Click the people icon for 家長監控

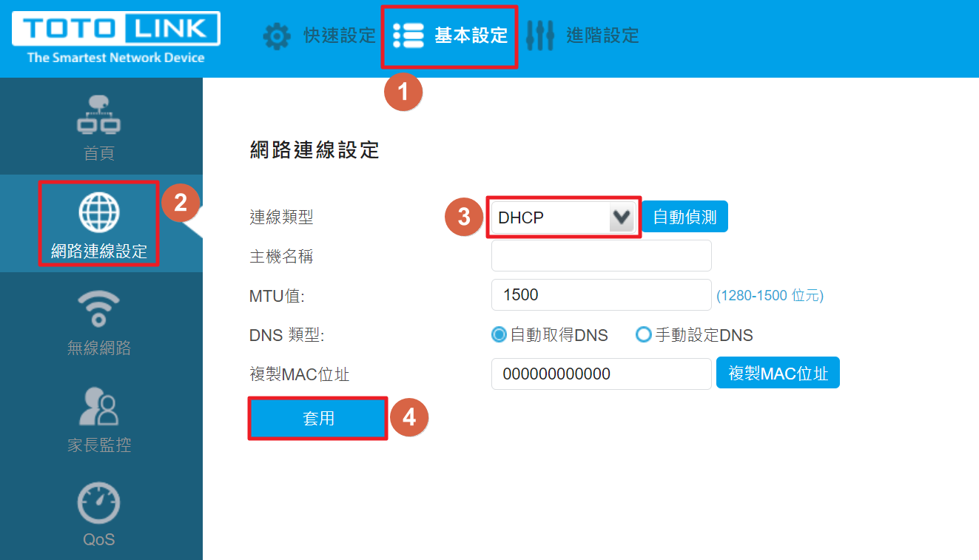point(99,405)
